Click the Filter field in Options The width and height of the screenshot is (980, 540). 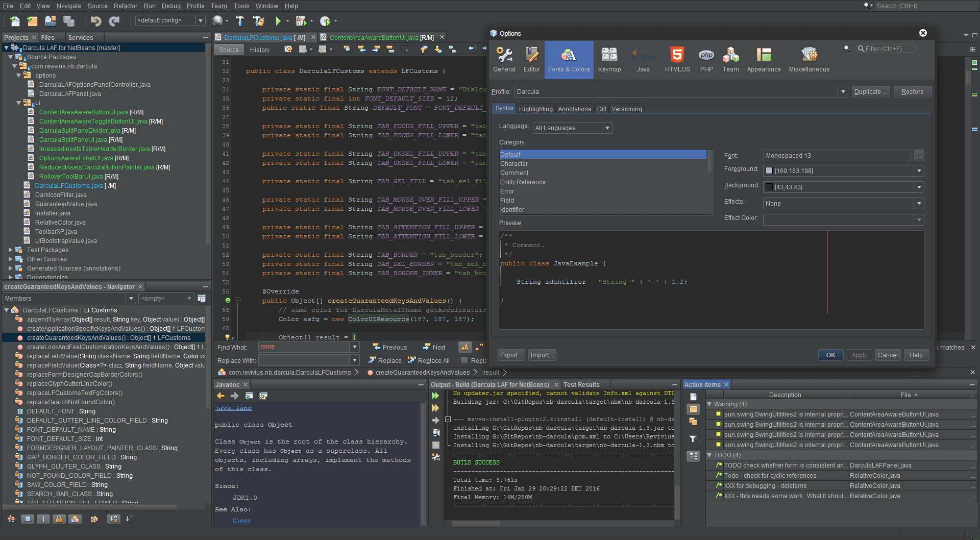tap(887, 48)
